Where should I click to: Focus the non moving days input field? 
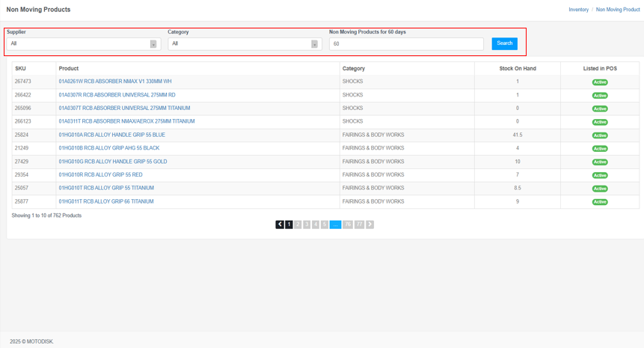point(406,44)
